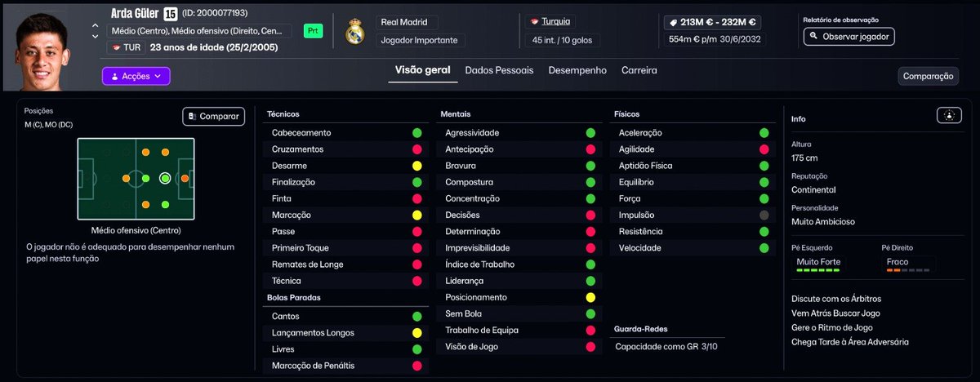Screen dimensions: 980x382
Task: Click the green dot beside Finalização
Action: (x=416, y=182)
